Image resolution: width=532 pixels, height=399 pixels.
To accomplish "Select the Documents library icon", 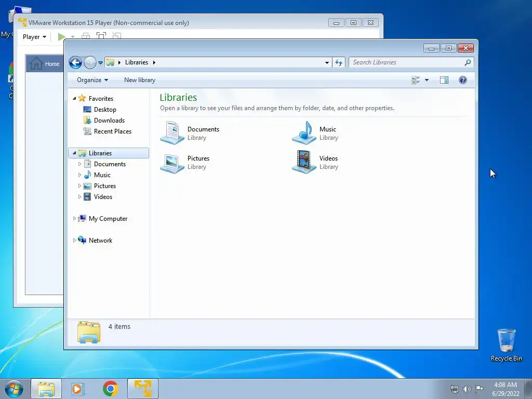I will click(172, 133).
